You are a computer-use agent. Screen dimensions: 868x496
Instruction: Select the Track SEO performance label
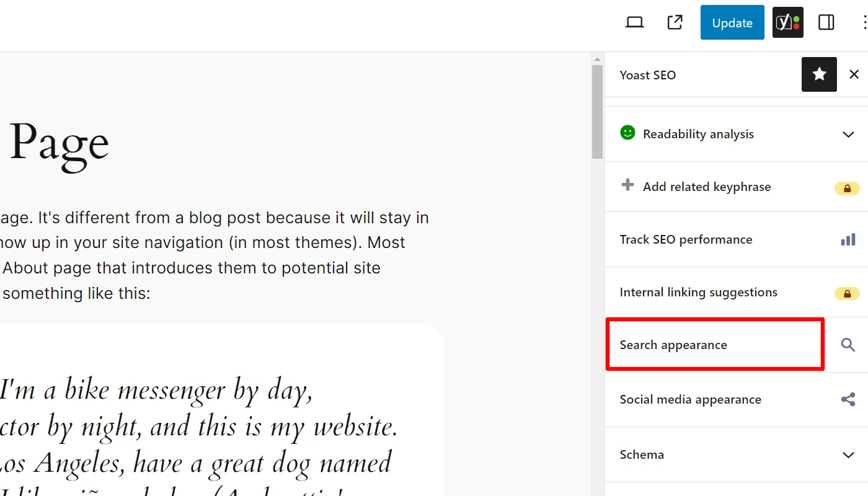pyautogui.click(x=686, y=240)
